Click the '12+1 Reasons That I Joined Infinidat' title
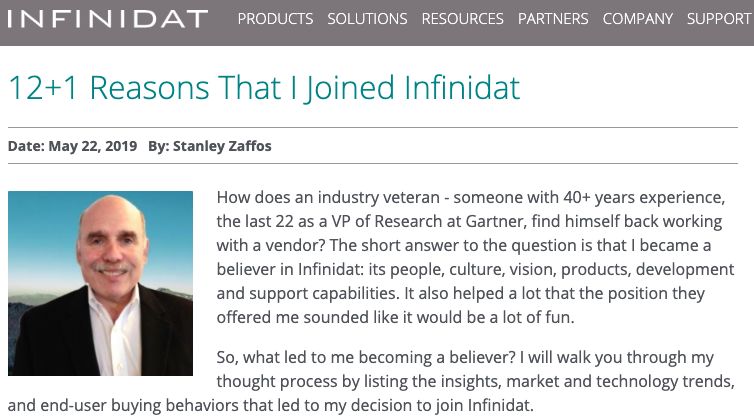Screen dimensions: 754x419 [x=264, y=88]
